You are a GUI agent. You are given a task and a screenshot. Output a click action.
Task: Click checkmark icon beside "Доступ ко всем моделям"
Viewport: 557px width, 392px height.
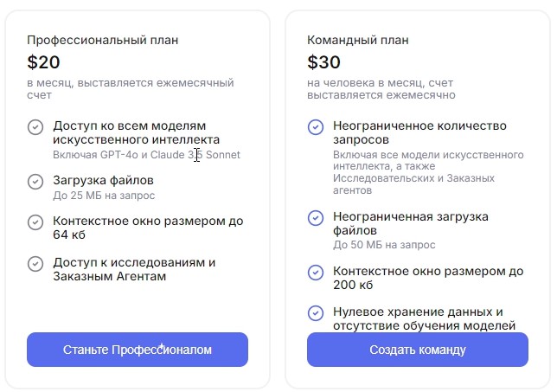coord(35,127)
